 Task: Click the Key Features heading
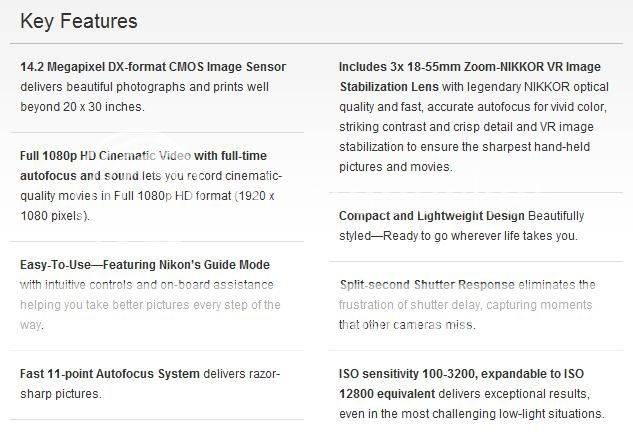point(78,21)
